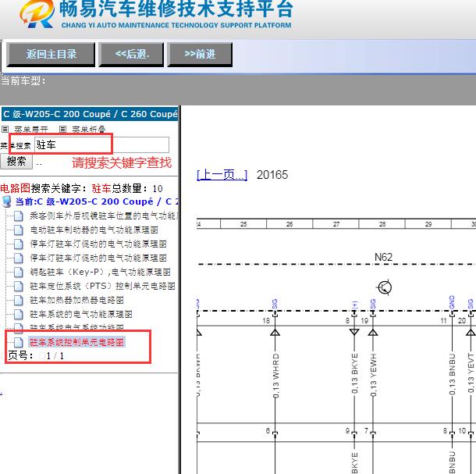The height and width of the screenshot is (474, 476).
Task: Click wire label 0,13 WHRD
Action: pos(275,376)
